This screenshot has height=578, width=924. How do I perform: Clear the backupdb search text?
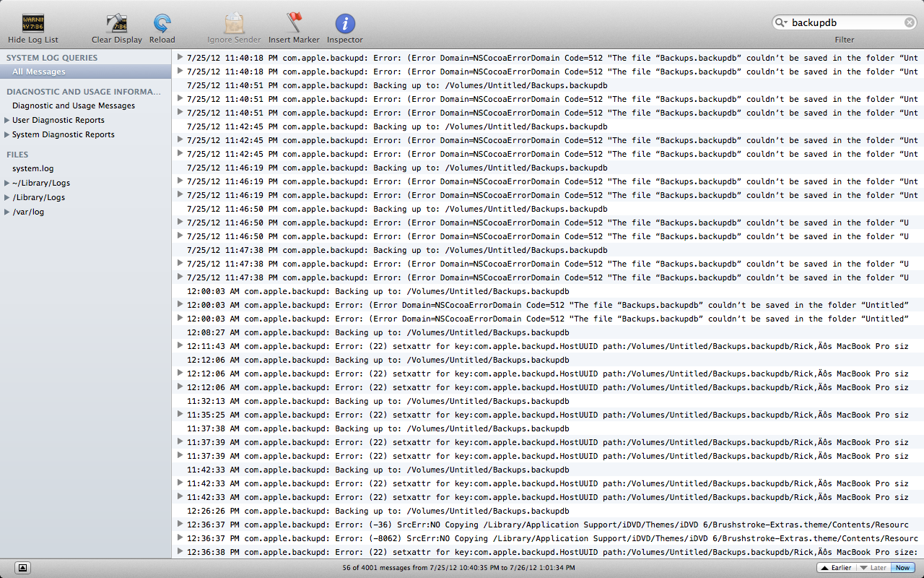[910, 23]
